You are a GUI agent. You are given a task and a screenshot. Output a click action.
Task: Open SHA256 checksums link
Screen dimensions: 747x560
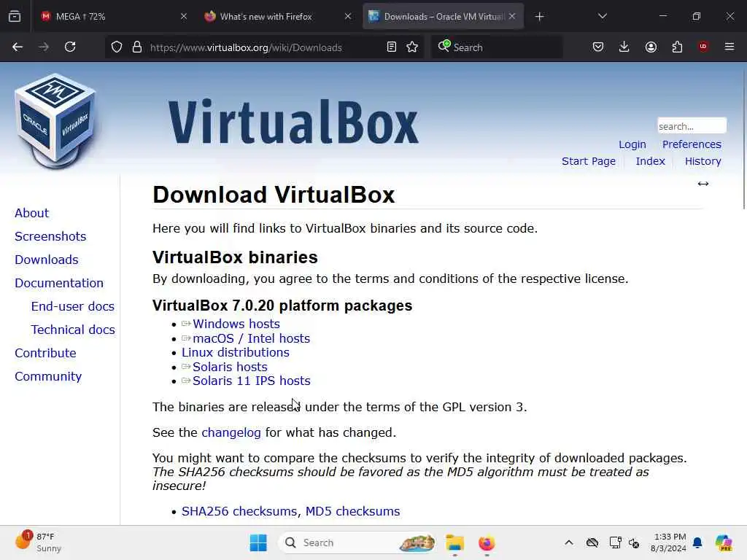pos(239,511)
